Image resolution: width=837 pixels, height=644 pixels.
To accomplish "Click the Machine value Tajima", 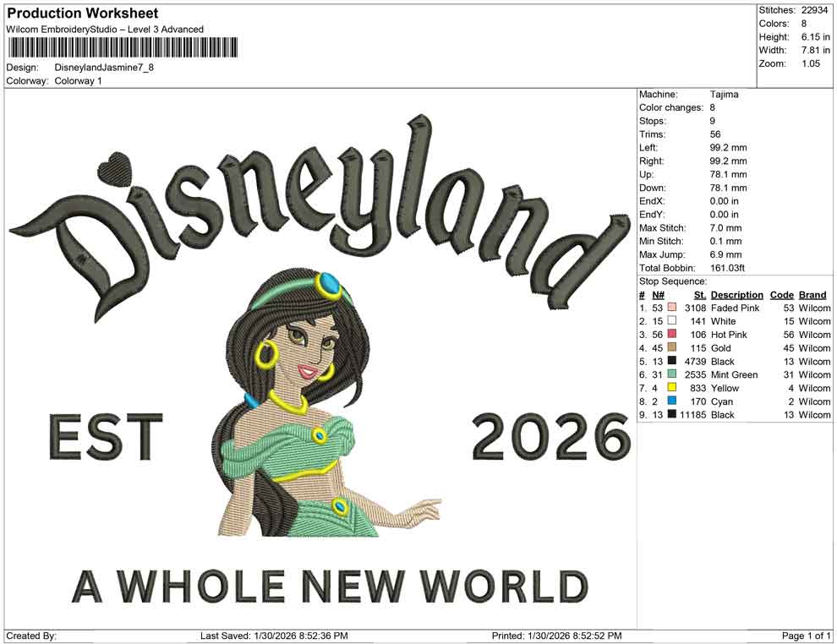I will [724, 94].
